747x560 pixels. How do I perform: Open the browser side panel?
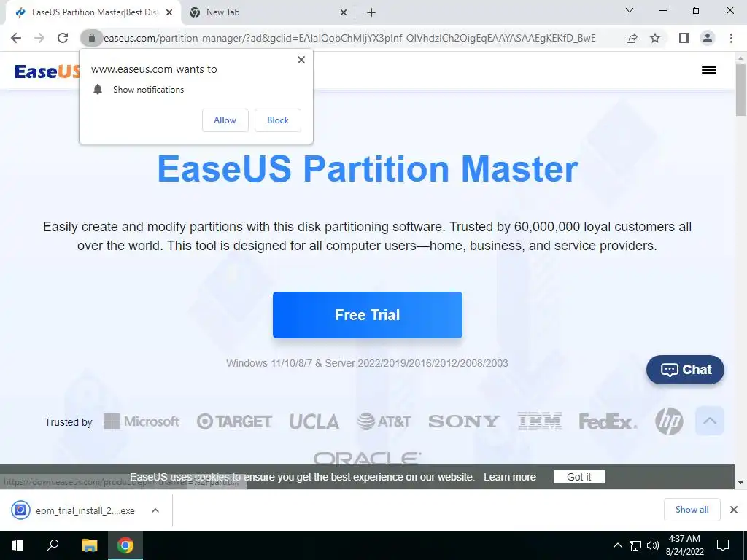[x=684, y=38]
